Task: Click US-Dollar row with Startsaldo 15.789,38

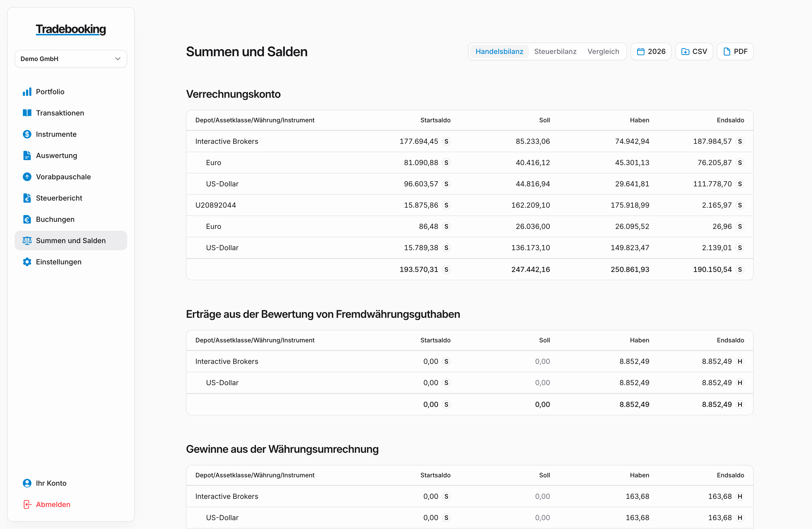Action: click(470, 248)
